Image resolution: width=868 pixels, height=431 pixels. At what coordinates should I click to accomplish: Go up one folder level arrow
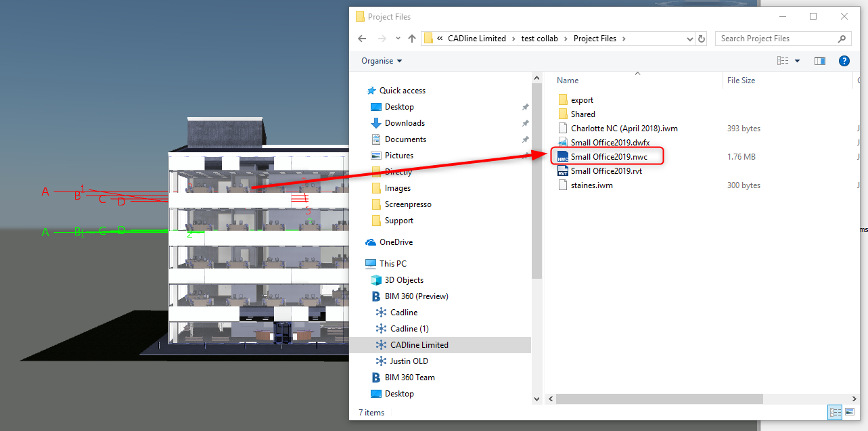[412, 39]
